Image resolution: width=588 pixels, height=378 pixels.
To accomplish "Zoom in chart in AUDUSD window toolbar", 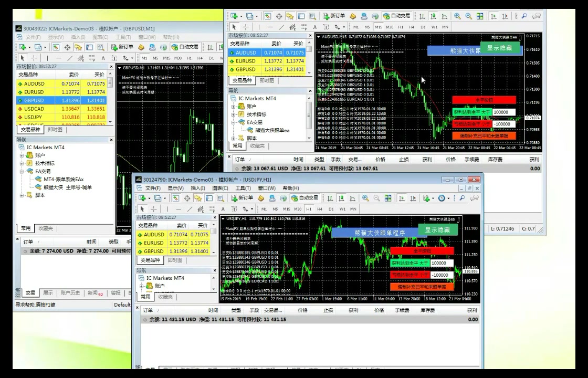I will pos(457,16).
